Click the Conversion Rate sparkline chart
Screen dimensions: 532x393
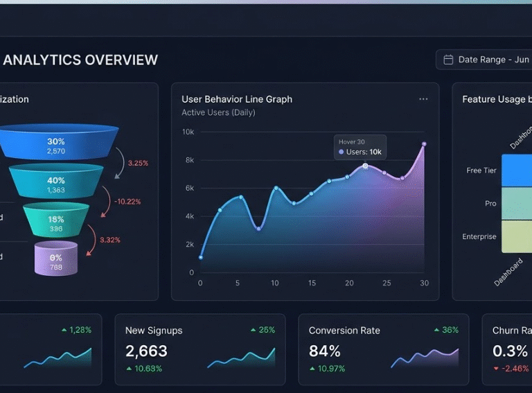coord(424,358)
